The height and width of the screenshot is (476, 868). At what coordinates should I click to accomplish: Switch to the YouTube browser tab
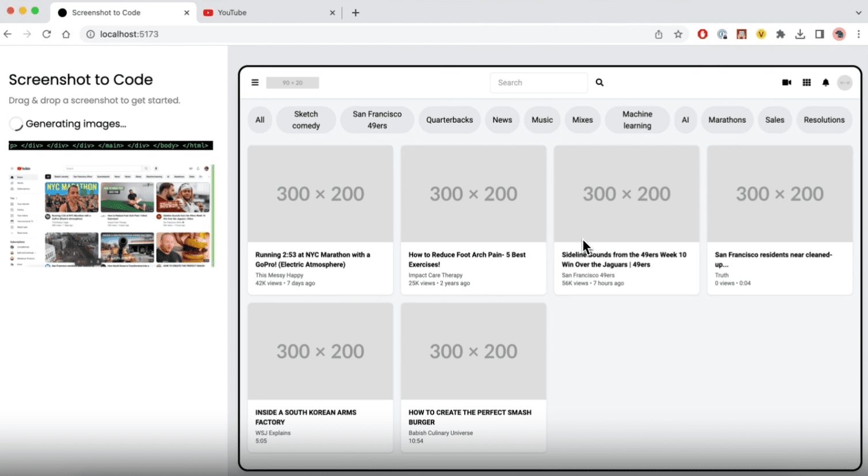pos(270,13)
